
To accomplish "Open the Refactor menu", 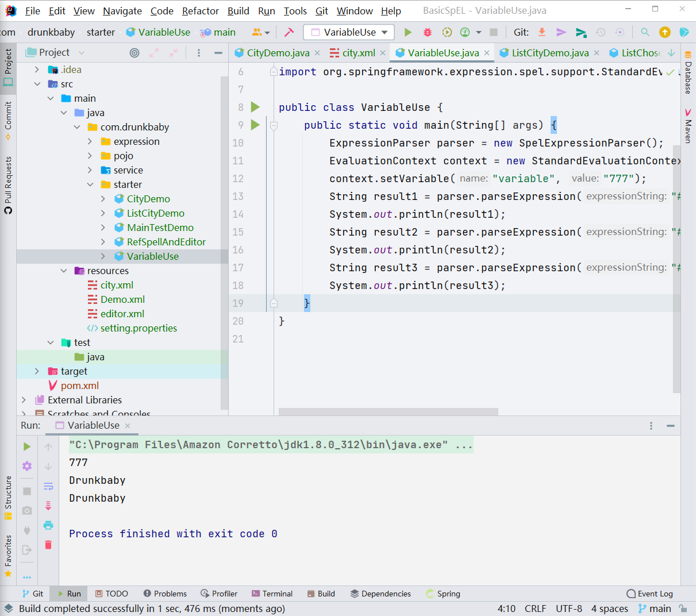I will click(x=200, y=11).
